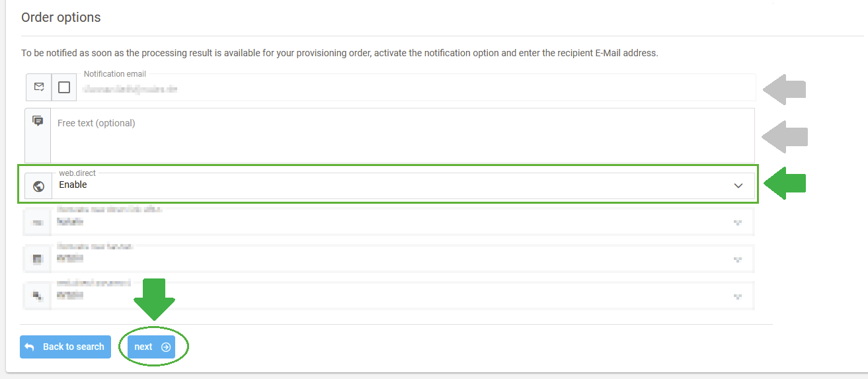Viewport: 868px width, 379px height.
Task: Focus the Notification email address field
Action: [416, 87]
